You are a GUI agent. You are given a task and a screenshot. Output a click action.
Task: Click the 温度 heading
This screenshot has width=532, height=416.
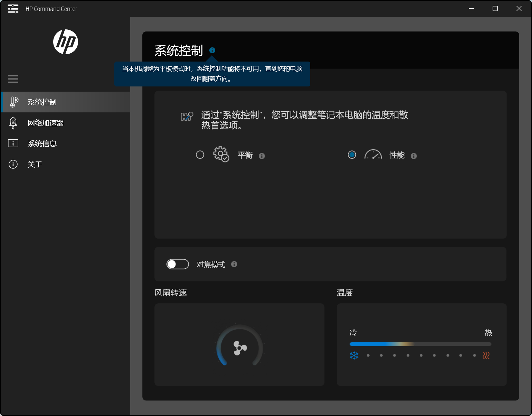(345, 293)
